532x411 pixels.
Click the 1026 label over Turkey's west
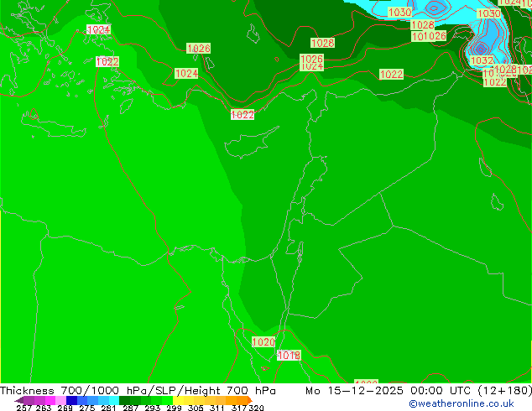point(198,49)
